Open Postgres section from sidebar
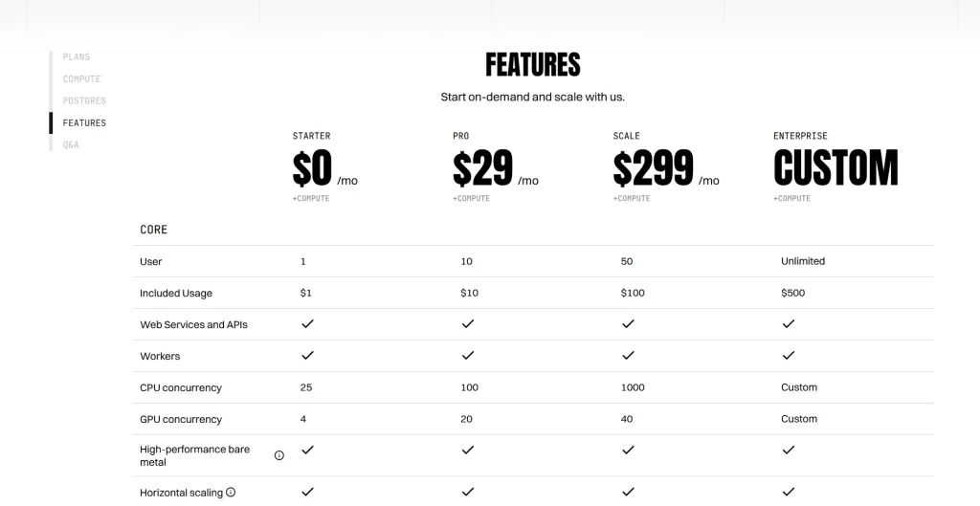The height and width of the screenshot is (506, 980). click(x=84, y=100)
